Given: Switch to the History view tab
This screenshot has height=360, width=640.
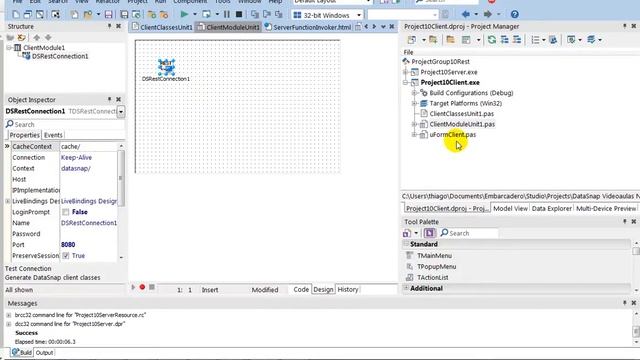Looking at the screenshot, I should click(x=348, y=289).
